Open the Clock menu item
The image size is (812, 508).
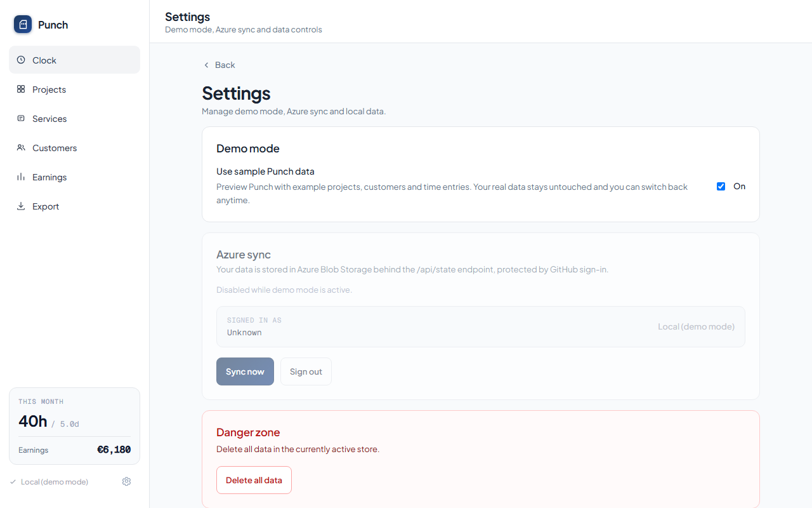[x=74, y=60]
